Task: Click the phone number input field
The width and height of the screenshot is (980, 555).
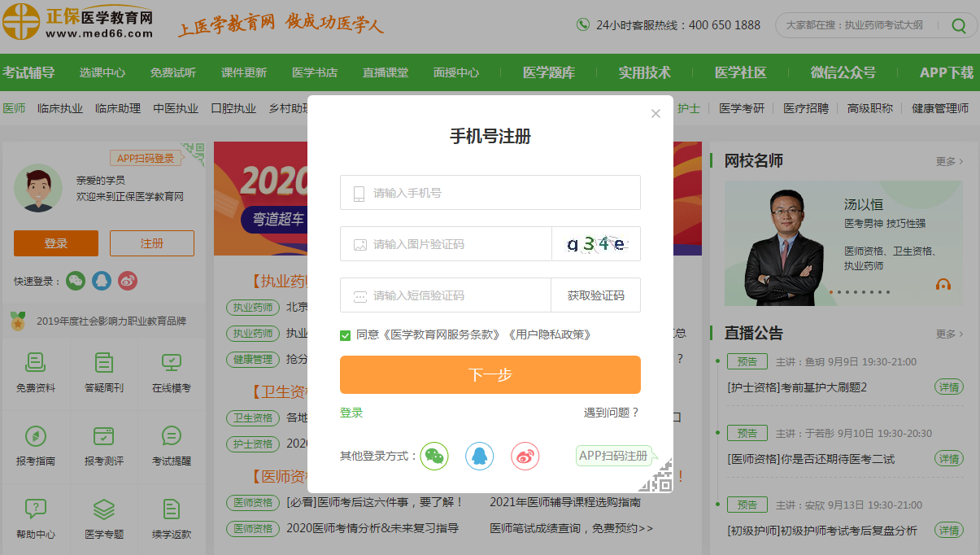Action: pos(490,193)
